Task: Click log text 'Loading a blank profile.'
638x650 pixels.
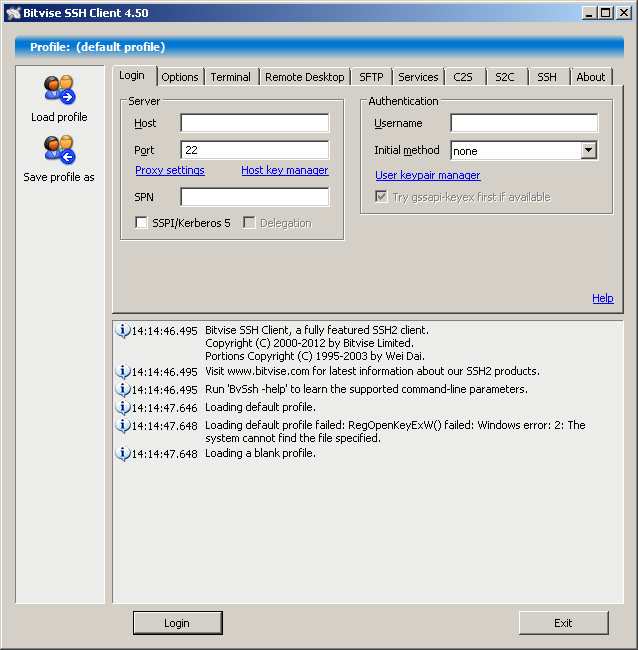Action: click(x=260, y=453)
